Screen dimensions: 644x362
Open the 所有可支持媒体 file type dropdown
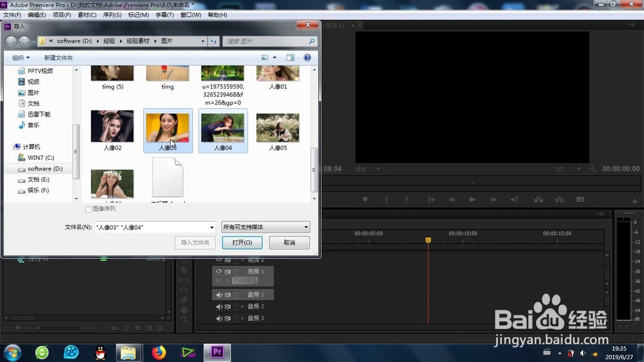click(266, 227)
